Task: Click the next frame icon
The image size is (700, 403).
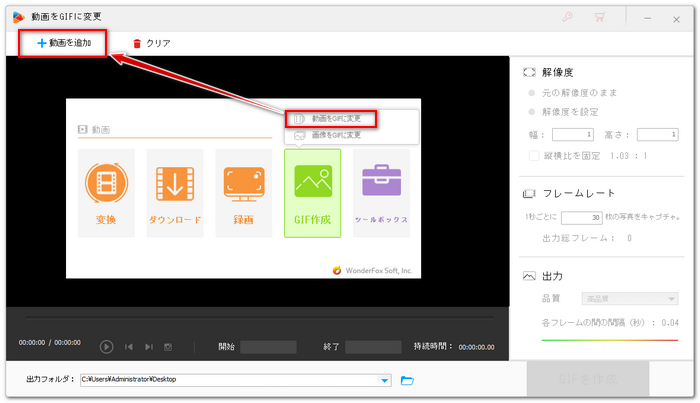Action: click(148, 347)
